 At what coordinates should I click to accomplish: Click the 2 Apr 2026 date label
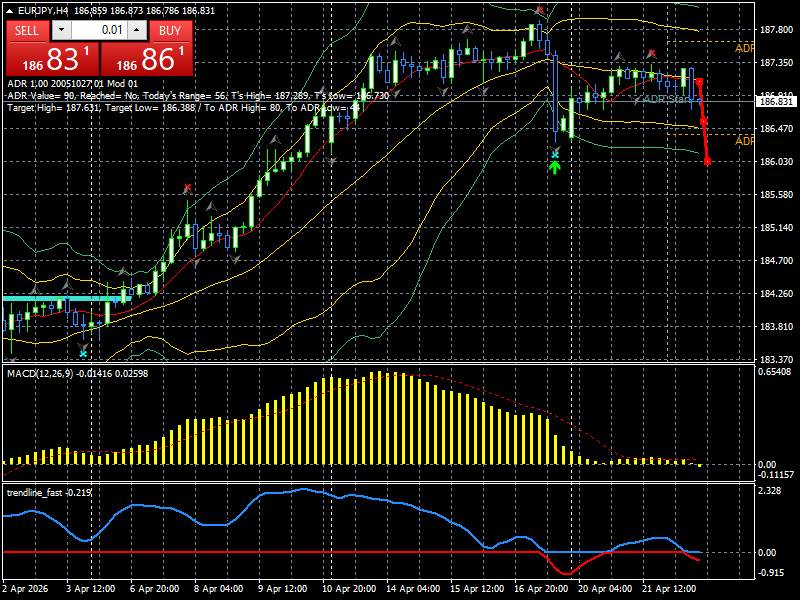[26, 589]
